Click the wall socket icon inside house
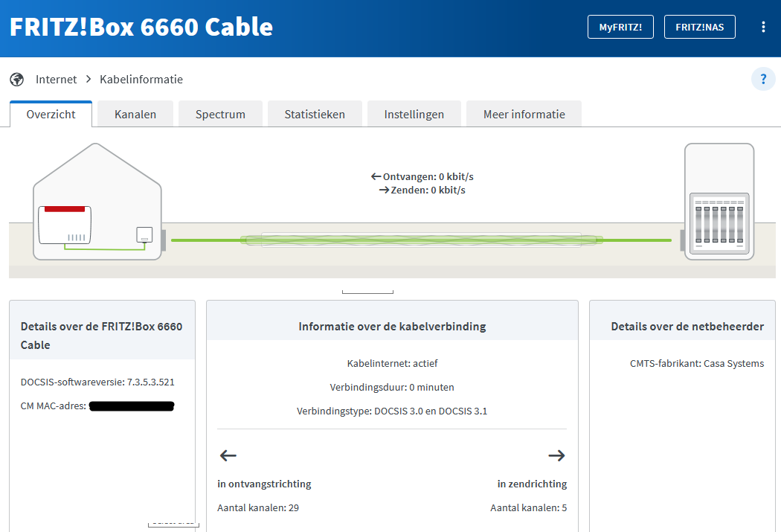The height and width of the screenshot is (532, 781). [x=144, y=235]
